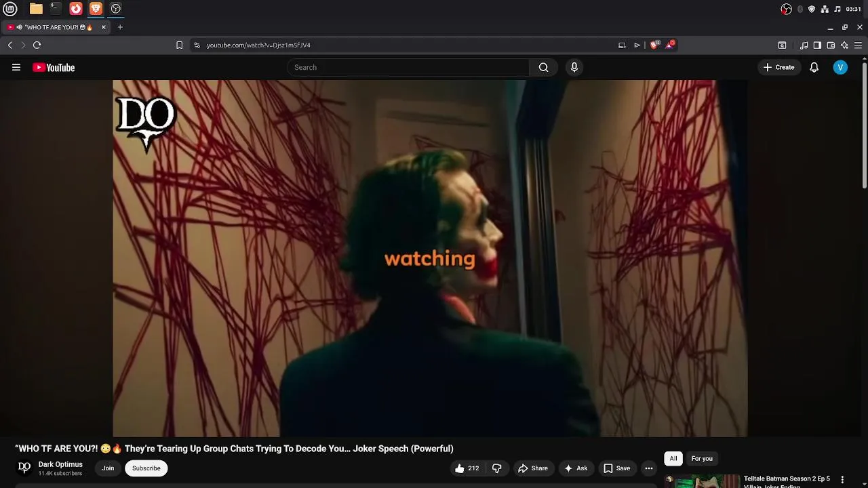The width and height of the screenshot is (868, 488).
Task: Start voice search with the microphone
Action: tap(574, 67)
